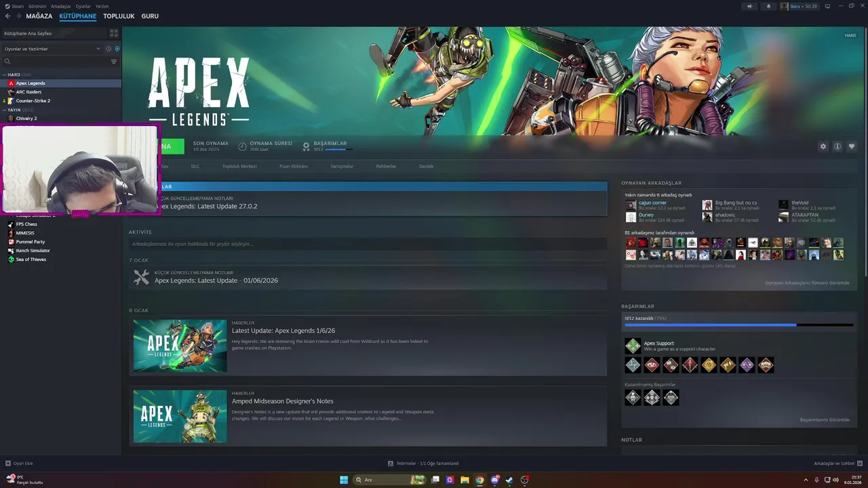Collapse the YAYIN collection
Viewport: 868px width, 488px height.
tap(4, 110)
